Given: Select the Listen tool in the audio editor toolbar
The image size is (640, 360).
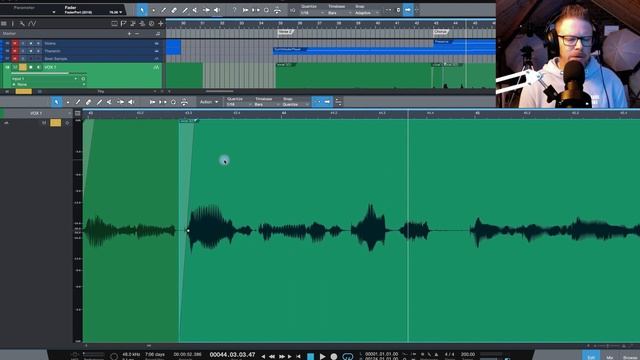Looking at the screenshot, I should 131,102.
